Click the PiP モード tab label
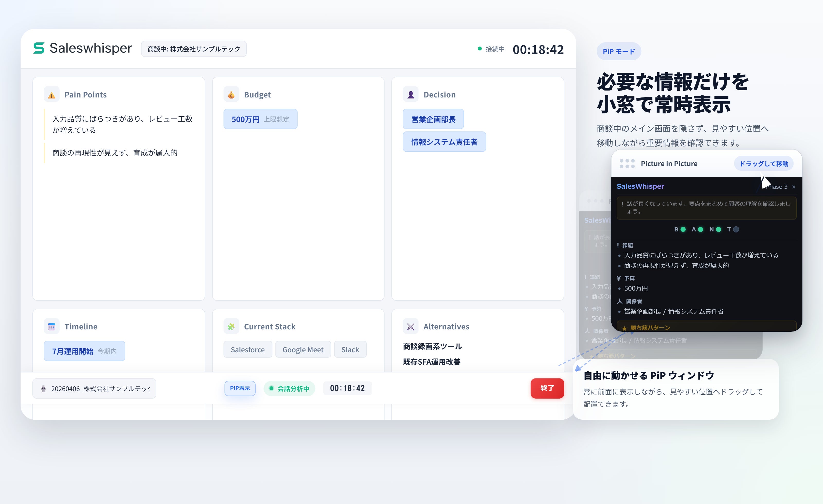 (x=619, y=51)
